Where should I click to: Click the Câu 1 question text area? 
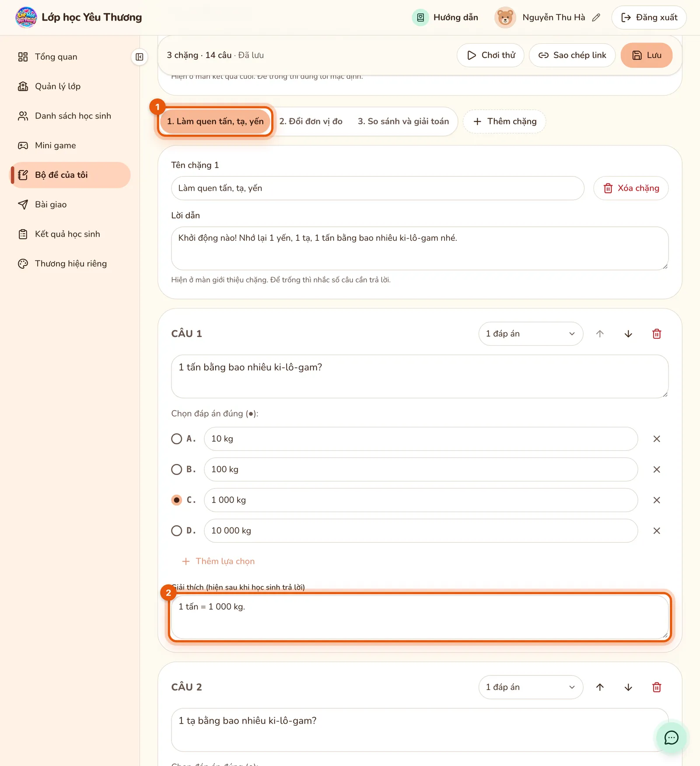point(420,376)
